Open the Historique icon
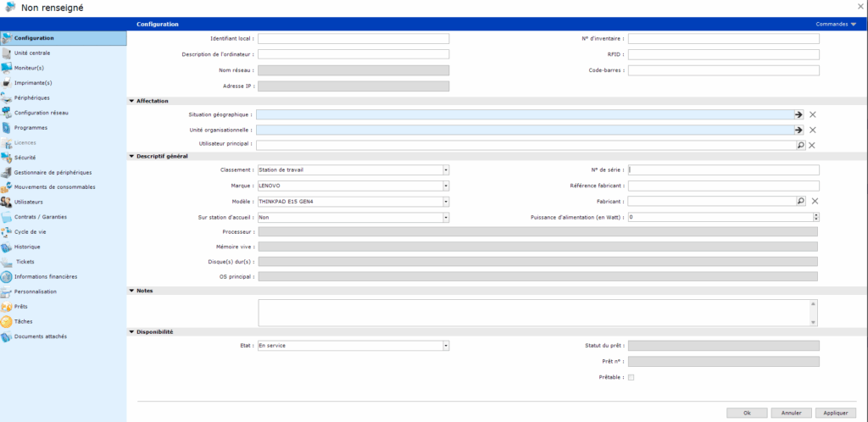The image size is (868, 422). [7, 247]
